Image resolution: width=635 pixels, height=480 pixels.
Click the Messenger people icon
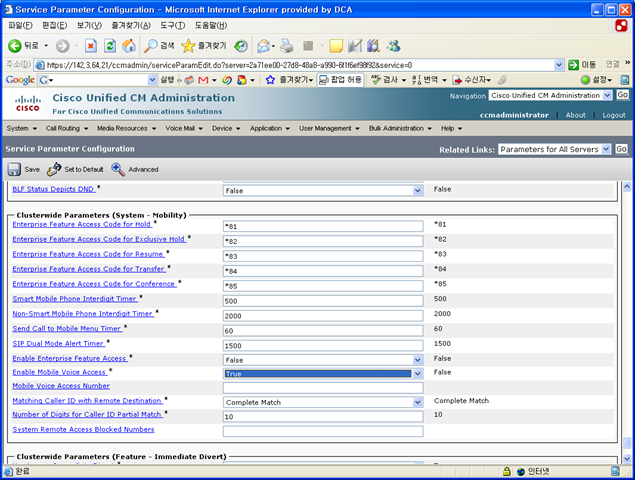[x=393, y=46]
